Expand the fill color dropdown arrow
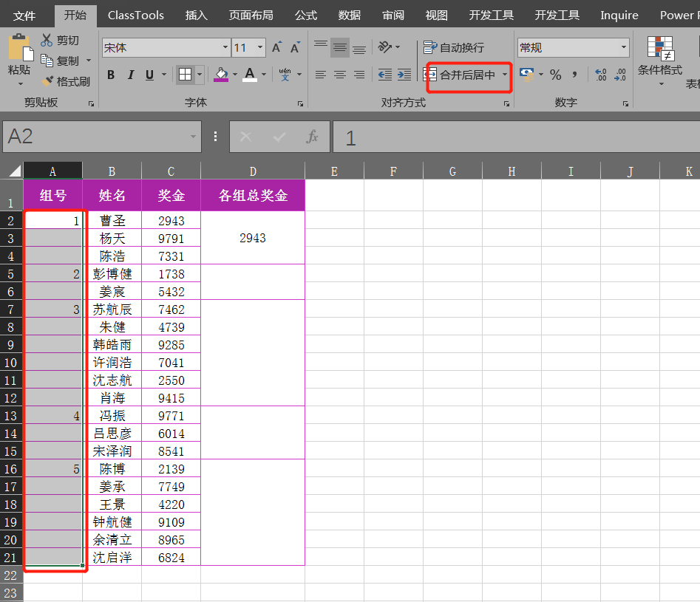 click(235, 75)
